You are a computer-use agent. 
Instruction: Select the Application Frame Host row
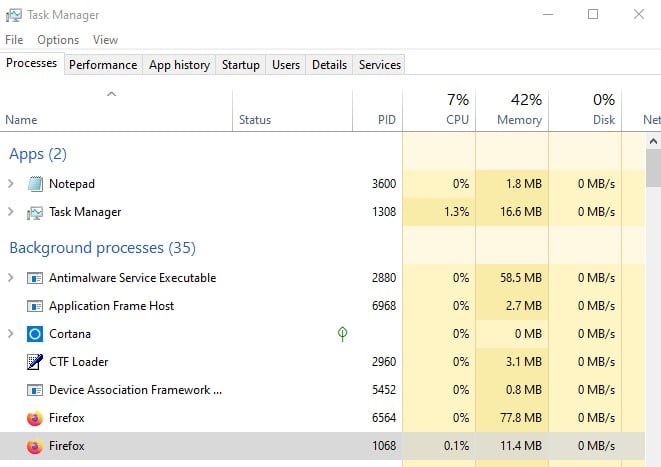(x=322, y=306)
